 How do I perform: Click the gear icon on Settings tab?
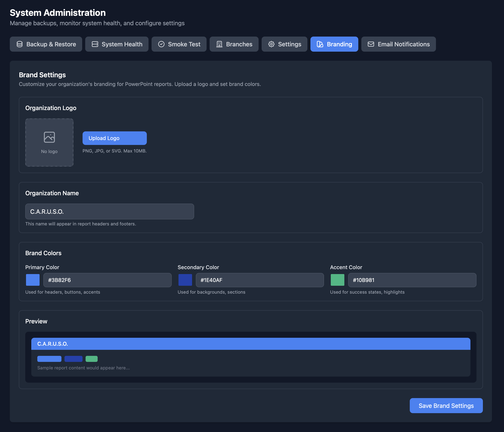click(271, 44)
